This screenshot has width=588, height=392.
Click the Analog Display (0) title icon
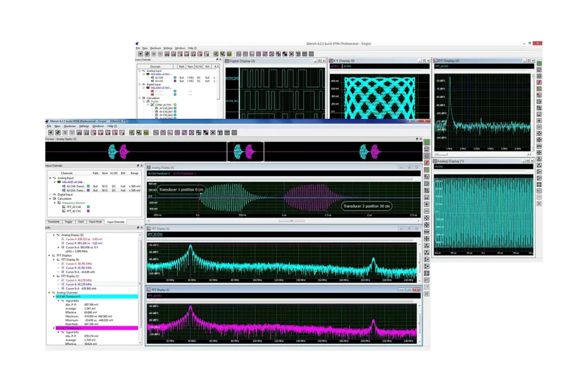[x=149, y=168]
